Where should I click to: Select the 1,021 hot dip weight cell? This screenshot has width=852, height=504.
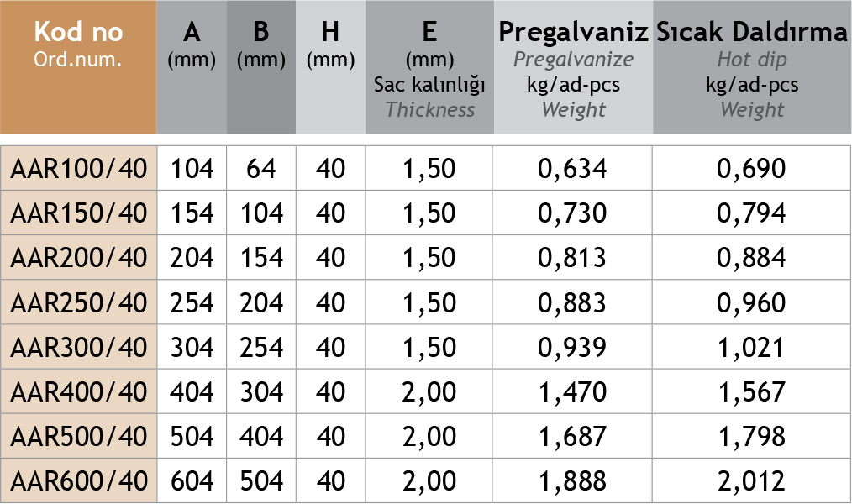click(x=751, y=347)
